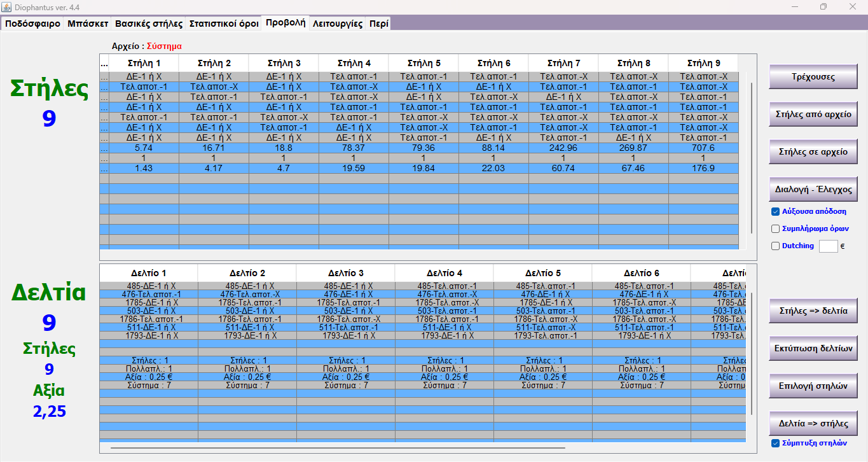The width and height of the screenshot is (868, 462).
Task: Minimize the Diophantus window
Action: point(794,6)
